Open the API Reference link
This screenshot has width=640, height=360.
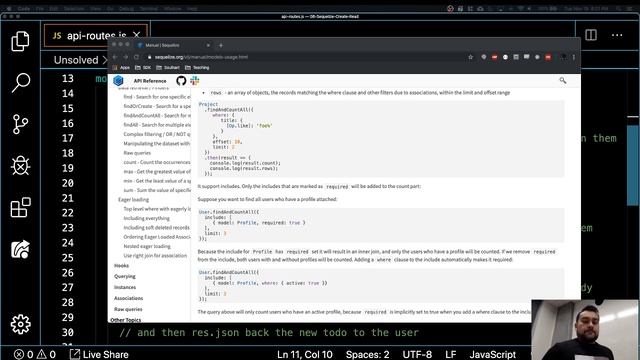[150, 81]
